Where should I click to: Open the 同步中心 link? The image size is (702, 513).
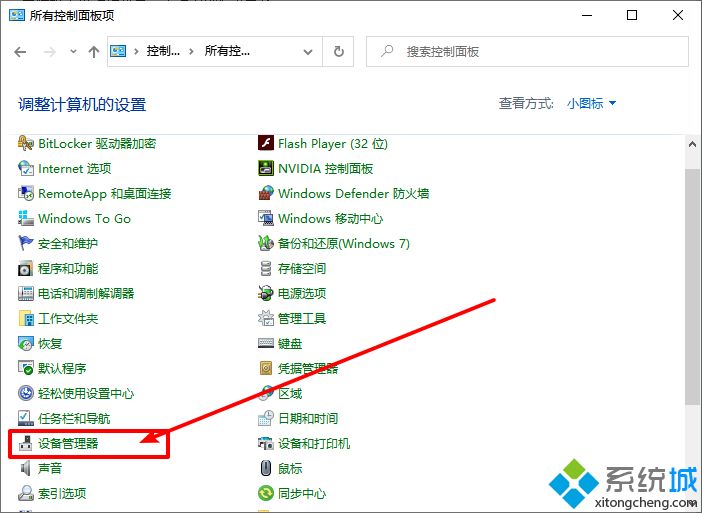pyautogui.click(x=302, y=494)
